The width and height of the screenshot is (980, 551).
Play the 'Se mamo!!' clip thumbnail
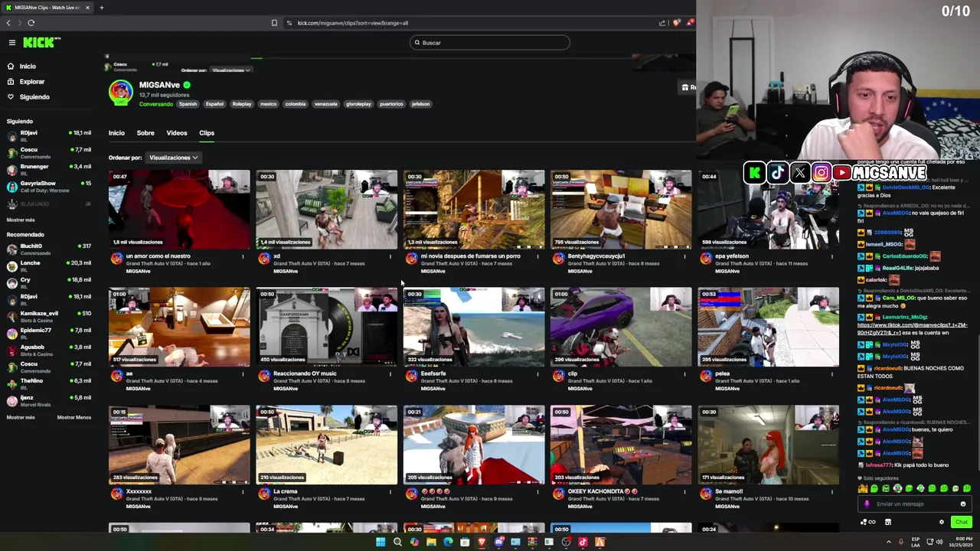[768, 445]
